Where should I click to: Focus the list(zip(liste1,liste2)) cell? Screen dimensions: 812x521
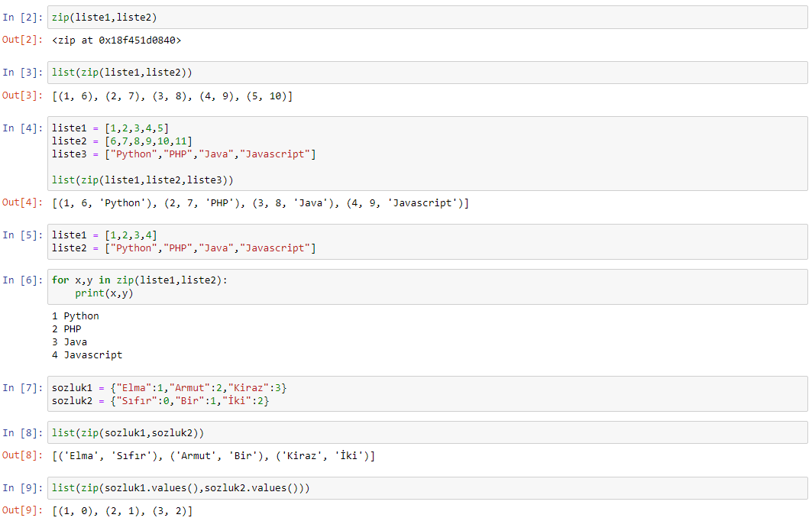427,73
